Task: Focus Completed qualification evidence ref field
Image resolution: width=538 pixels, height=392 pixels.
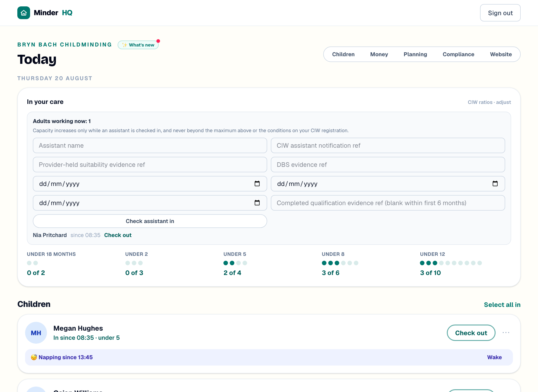Action: click(388, 203)
